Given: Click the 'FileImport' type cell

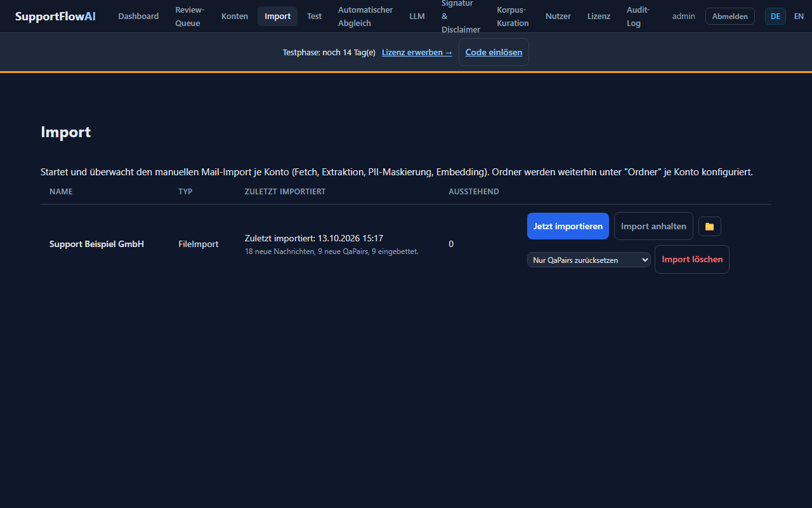Looking at the screenshot, I should 199,244.
